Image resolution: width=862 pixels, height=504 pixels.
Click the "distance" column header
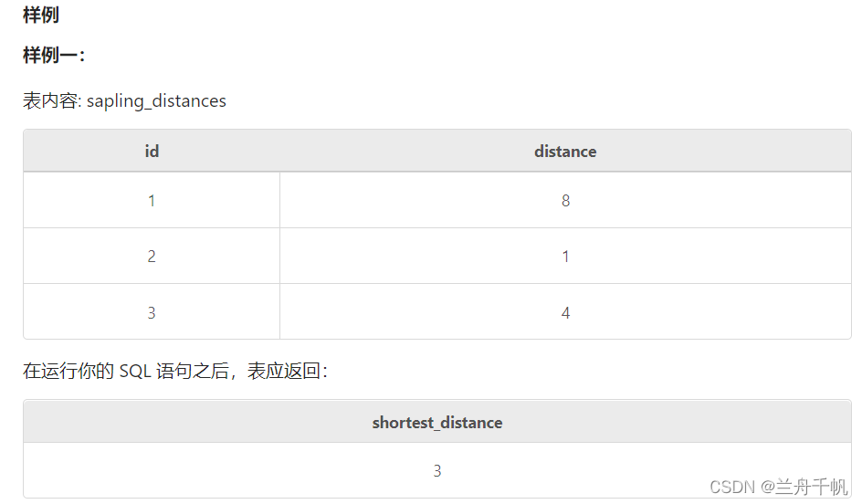click(x=565, y=152)
